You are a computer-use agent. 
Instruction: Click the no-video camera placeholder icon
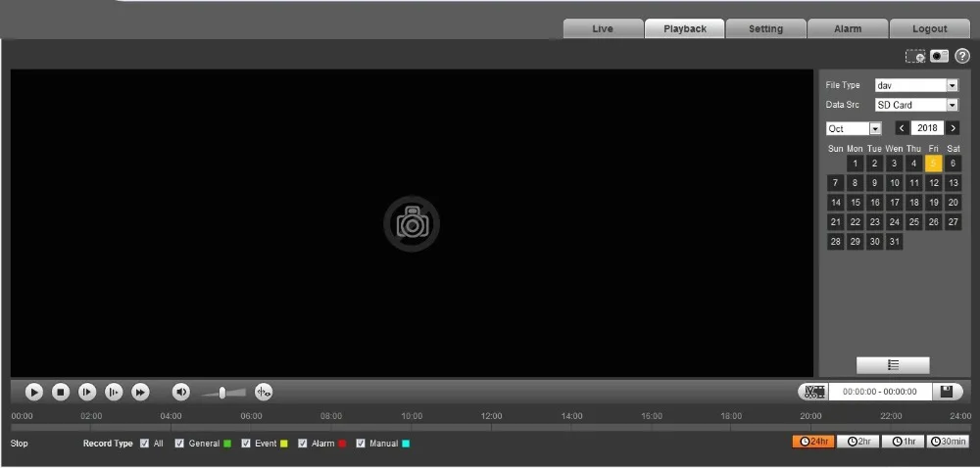(x=412, y=224)
